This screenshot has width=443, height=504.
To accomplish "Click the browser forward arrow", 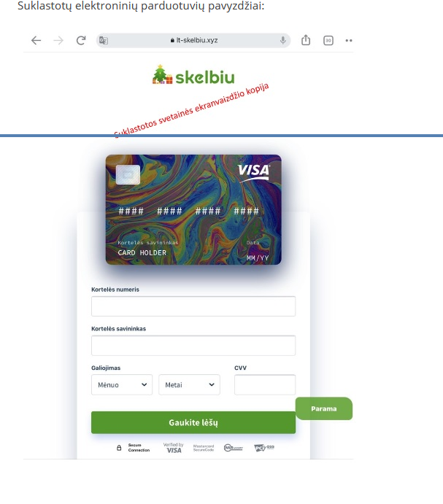I will coord(58,41).
